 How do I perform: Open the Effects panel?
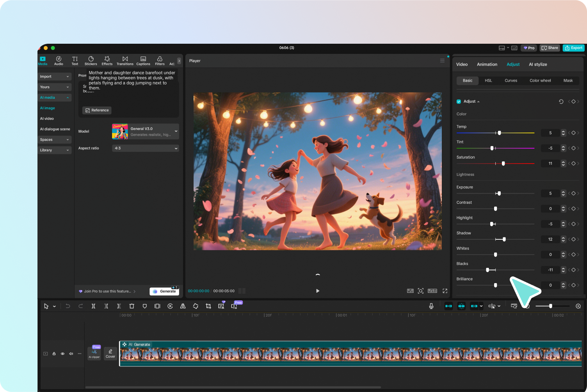[107, 61]
